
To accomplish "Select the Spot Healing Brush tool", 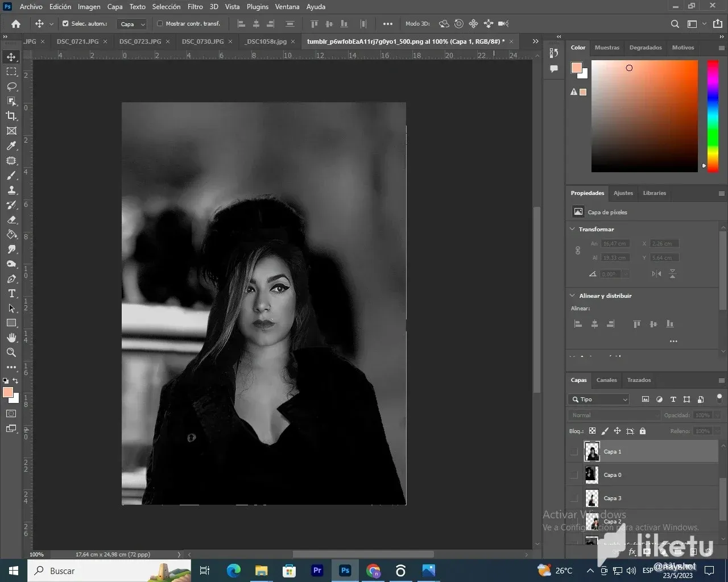I will pyautogui.click(x=11, y=161).
